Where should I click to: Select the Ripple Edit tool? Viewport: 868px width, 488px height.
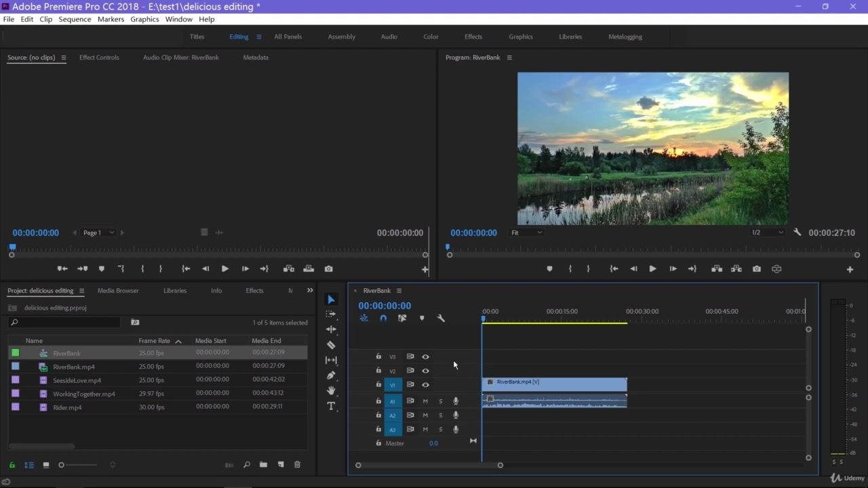tap(331, 329)
